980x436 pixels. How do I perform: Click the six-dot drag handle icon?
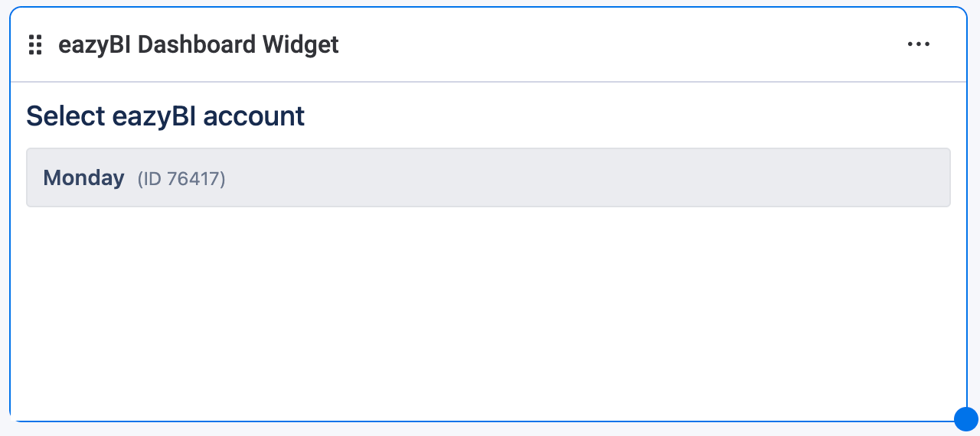pos(35,45)
